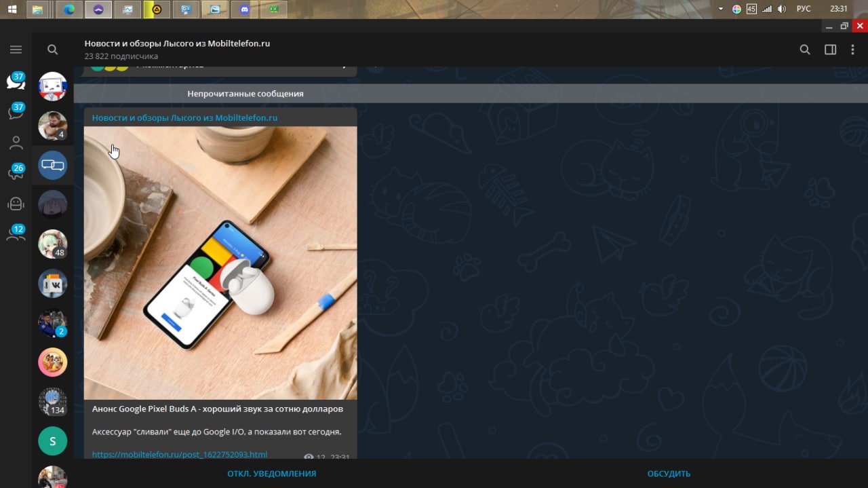Click forwarded-from channel name link above photo
The height and width of the screenshot is (488, 868).
click(x=184, y=118)
